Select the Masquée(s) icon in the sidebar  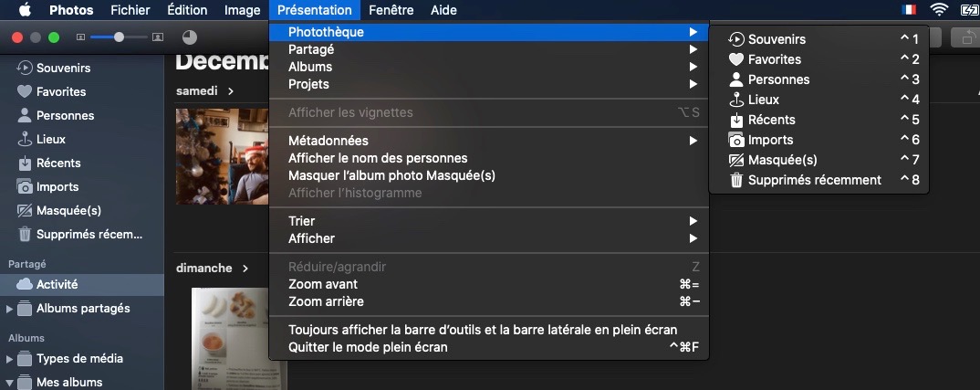pyautogui.click(x=25, y=210)
